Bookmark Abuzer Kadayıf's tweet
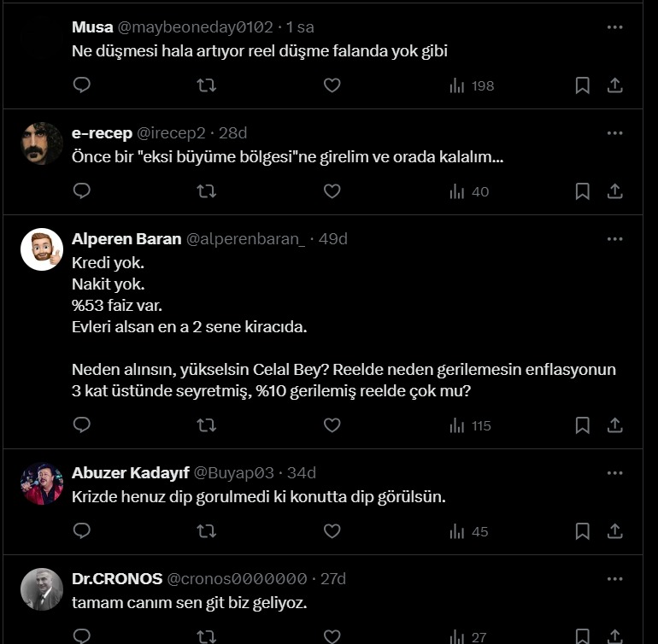 tap(582, 531)
